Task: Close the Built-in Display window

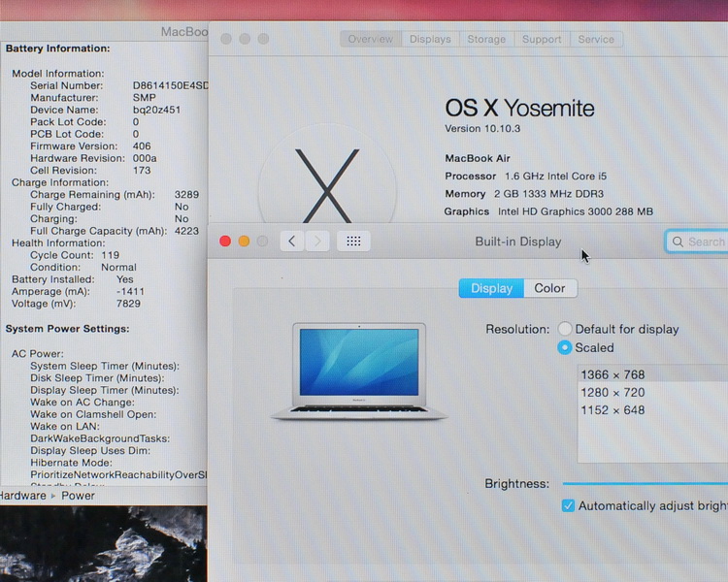Action: (x=225, y=241)
